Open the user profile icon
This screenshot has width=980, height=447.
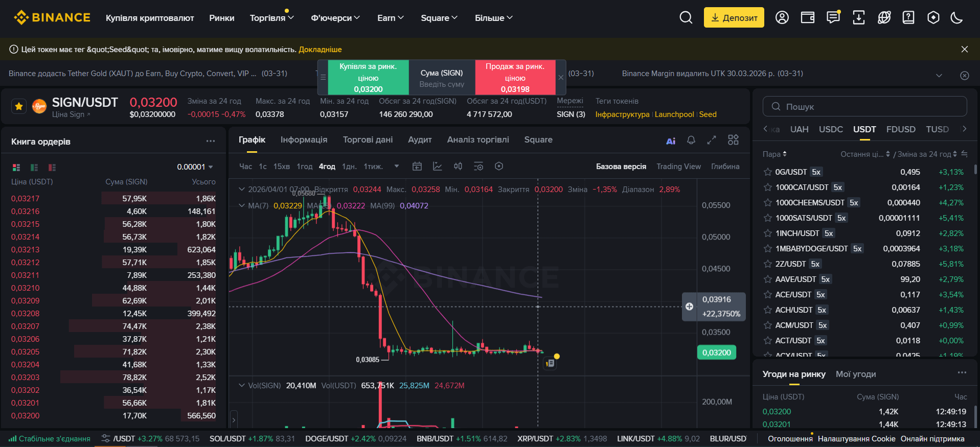pos(782,18)
